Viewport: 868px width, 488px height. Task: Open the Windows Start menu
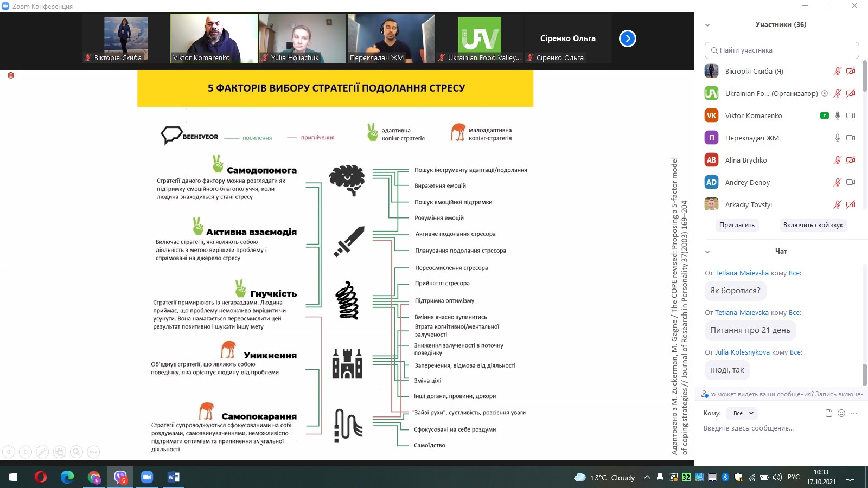(x=13, y=477)
